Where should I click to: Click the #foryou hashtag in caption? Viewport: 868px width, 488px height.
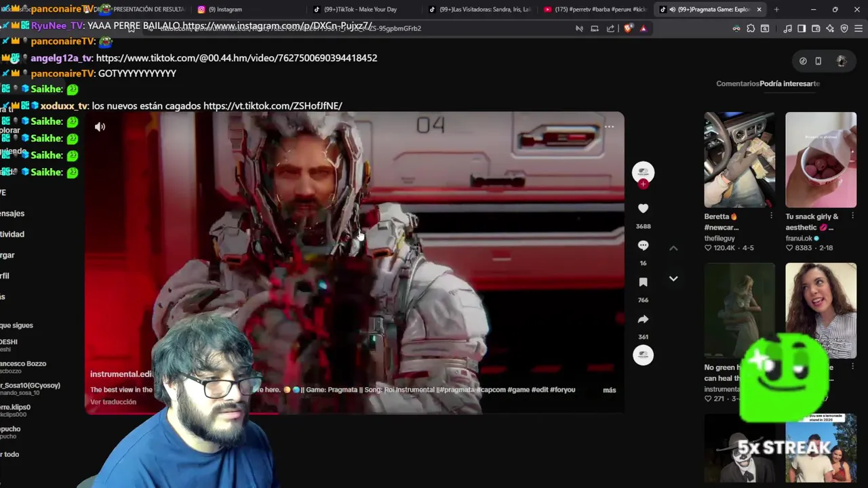pyautogui.click(x=563, y=390)
